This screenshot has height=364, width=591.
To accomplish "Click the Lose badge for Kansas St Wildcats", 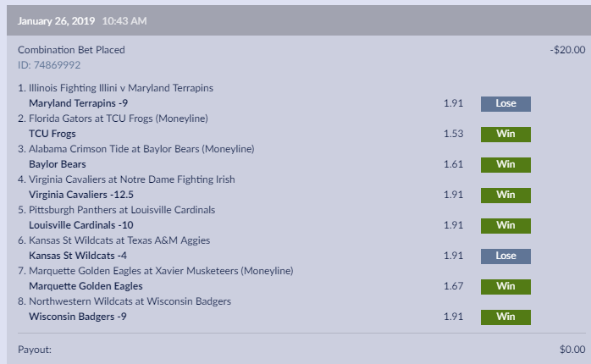I will click(505, 256).
